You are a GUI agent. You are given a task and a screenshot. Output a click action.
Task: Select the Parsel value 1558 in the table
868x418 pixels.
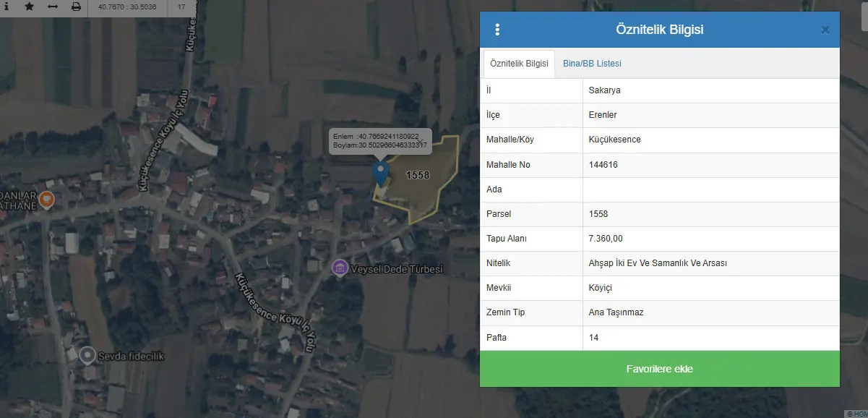click(598, 214)
